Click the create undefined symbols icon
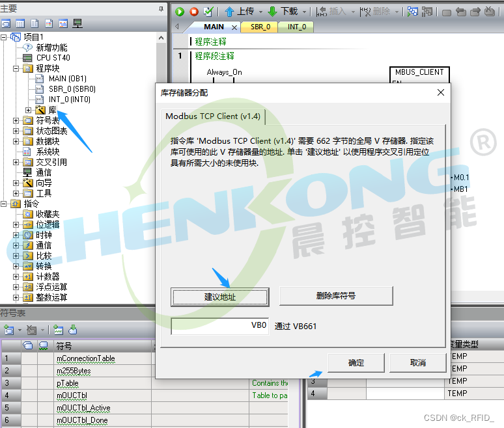The height and width of the screenshot is (428, 504). (x=58, y=330)
